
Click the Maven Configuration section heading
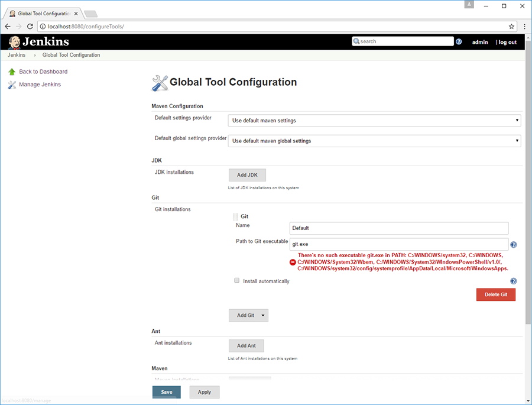pos(177,106)
